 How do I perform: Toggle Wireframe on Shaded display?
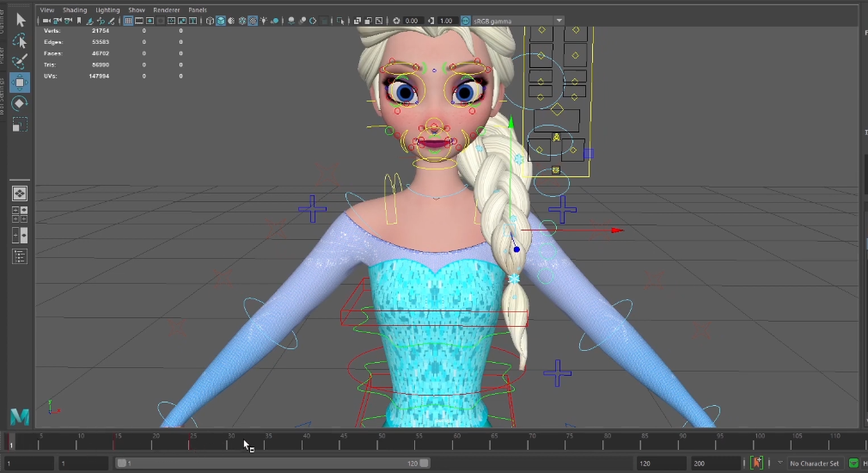[241, 21]
